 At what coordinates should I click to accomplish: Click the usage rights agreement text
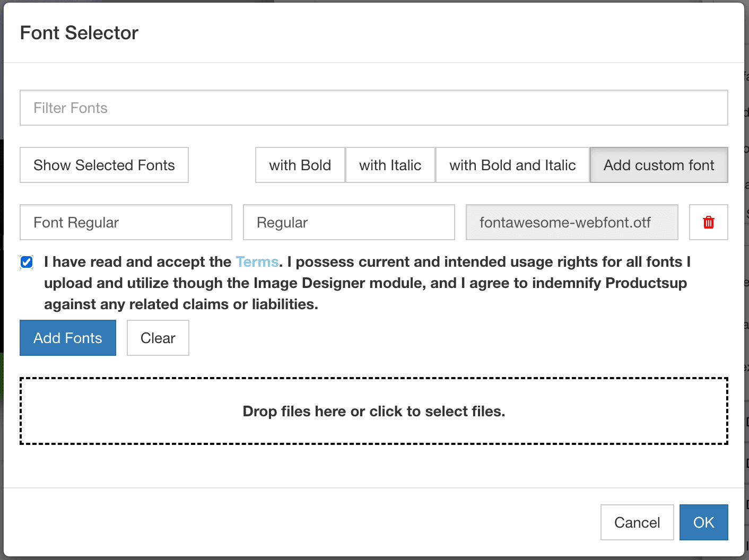click(366, 283)
